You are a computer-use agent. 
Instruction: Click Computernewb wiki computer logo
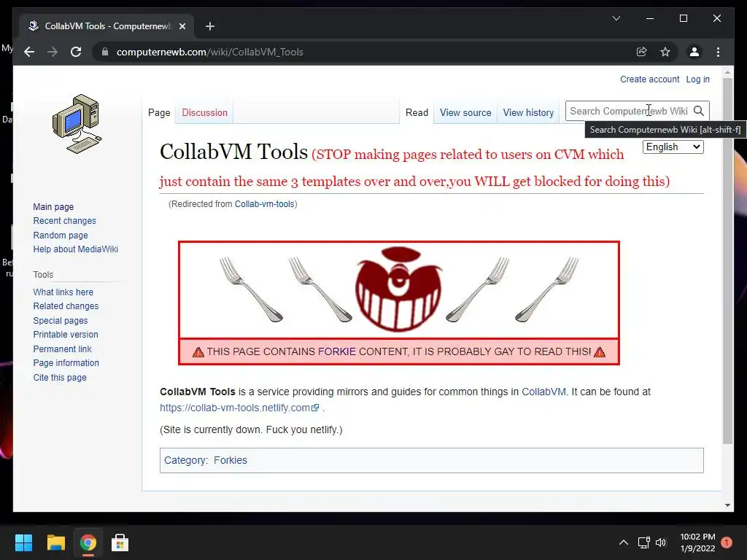(x=77, y=124)
